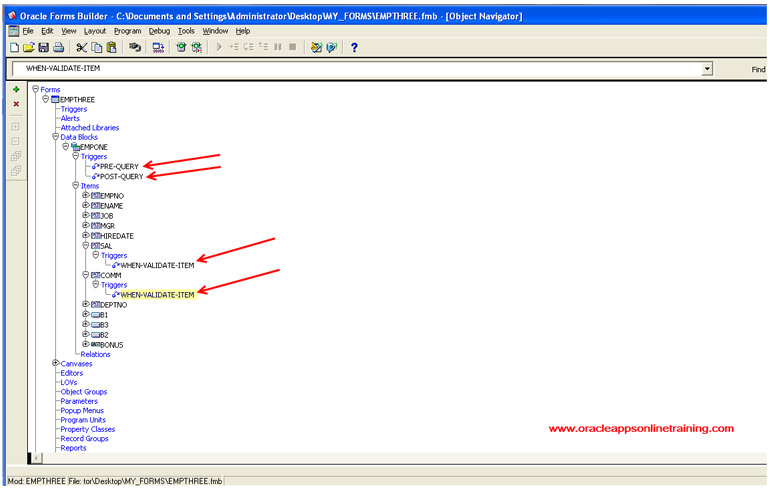Click the Expand All side toolbar icon
This screenshot has width=770, height=490.
16,156
